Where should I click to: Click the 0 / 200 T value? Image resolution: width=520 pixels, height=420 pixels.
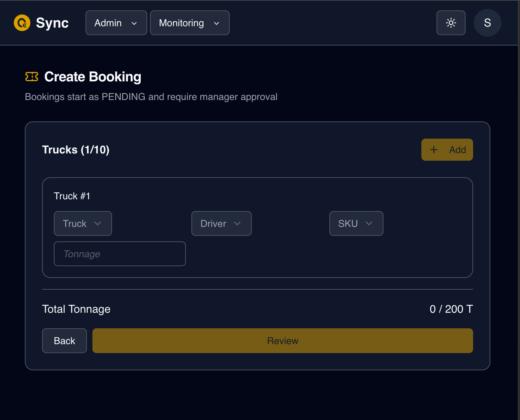451,309
